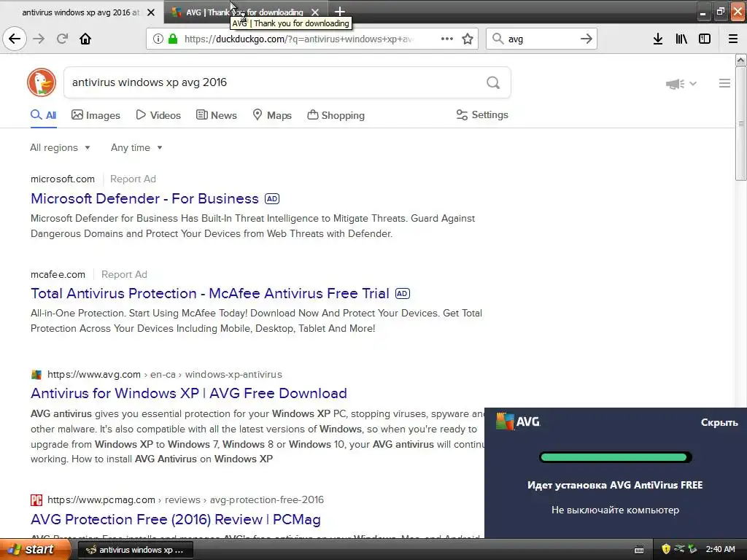Click the DuckDuckGo duck logo

click(42, 82)
